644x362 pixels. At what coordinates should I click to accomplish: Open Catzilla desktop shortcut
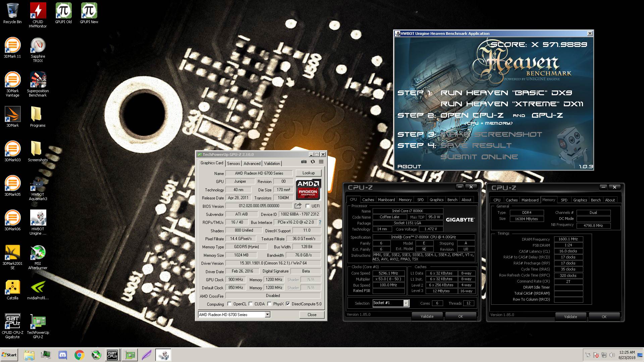coord(12,289)
